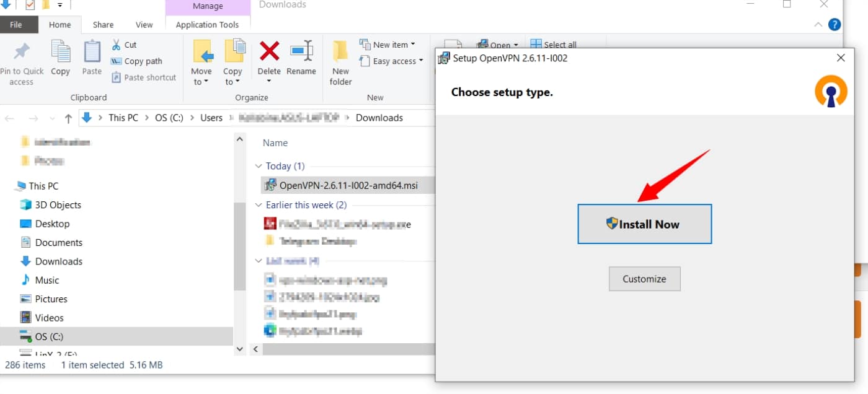868x394 pixels.
Task: Select Downloads in navigation pane
Action: [59, 261]
